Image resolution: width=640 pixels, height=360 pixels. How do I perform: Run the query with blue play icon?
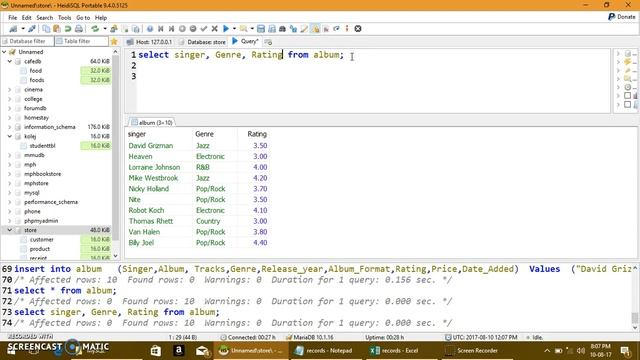pyautogui.click(x=226, y=29)
